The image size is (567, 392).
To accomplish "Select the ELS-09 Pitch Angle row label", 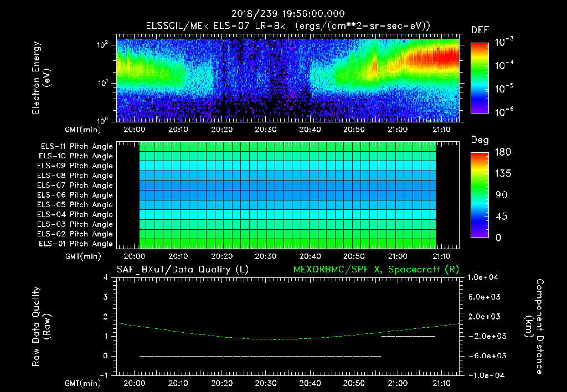I will point(75,166).
